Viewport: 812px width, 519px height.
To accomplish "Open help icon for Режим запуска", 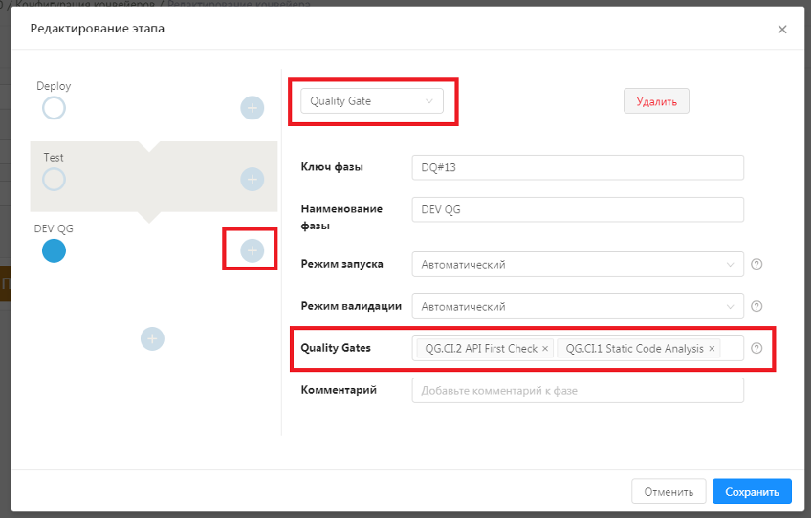I will 757,264.
